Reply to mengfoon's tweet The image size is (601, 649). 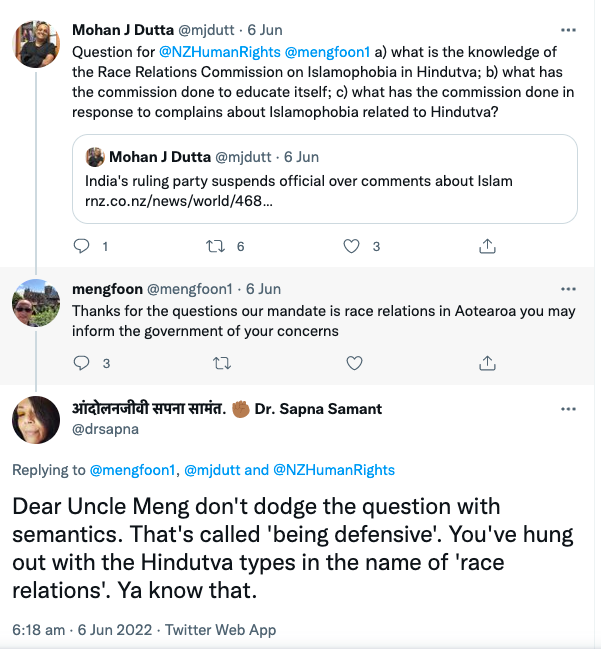(83, 362)
